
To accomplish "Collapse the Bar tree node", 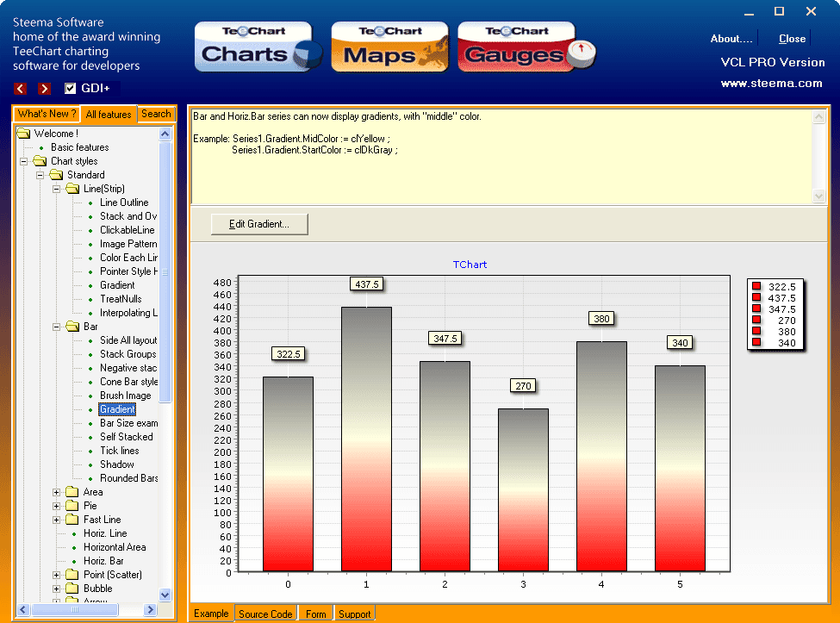I will [x=56, y=327].
